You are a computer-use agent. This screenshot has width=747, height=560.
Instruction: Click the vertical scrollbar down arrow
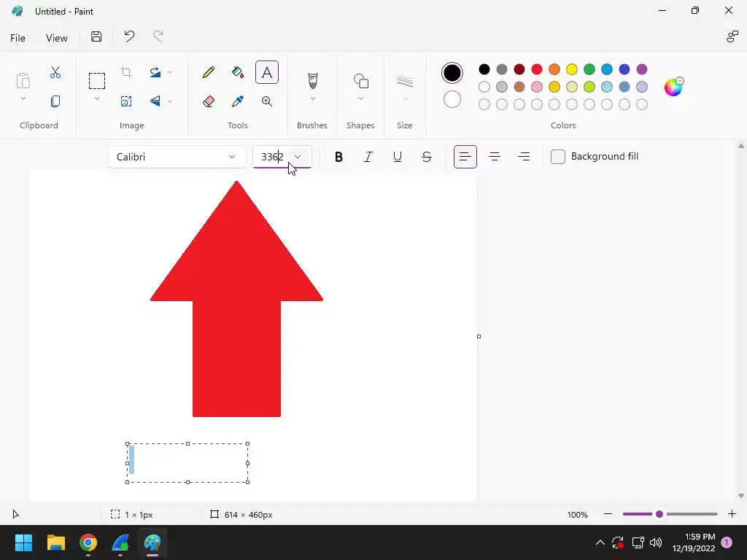click(x=741, y=496)
